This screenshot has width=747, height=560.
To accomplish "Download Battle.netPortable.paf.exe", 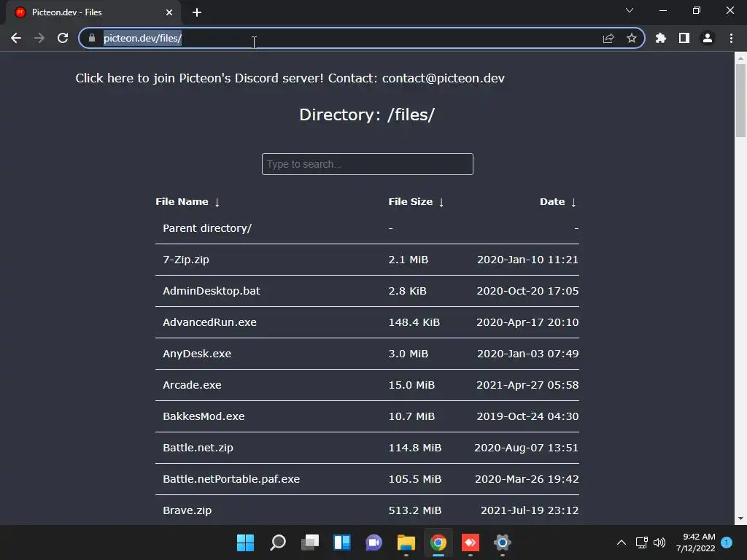I will 231,479.
